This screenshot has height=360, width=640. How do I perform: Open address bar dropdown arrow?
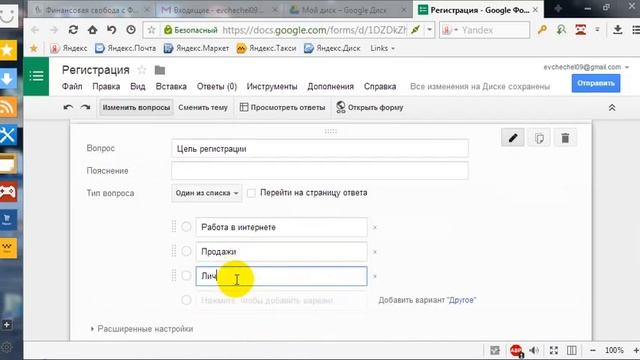point(429,30)
